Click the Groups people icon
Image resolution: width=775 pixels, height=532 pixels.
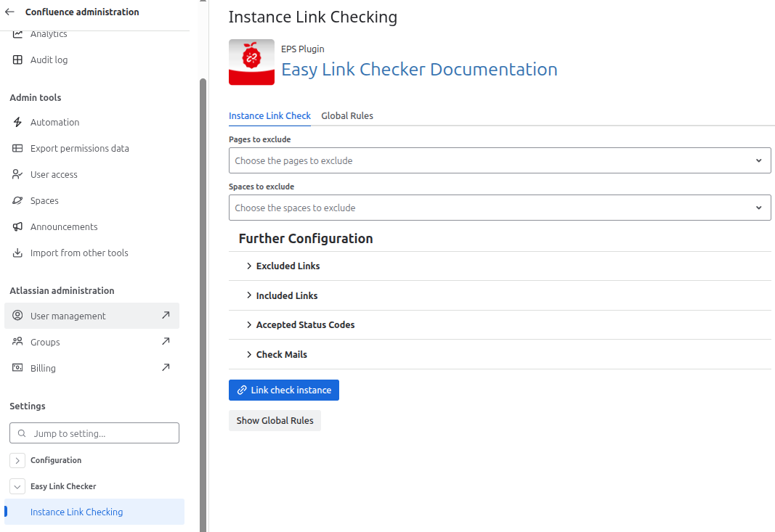pyautogui.click(x=17, y=341)
